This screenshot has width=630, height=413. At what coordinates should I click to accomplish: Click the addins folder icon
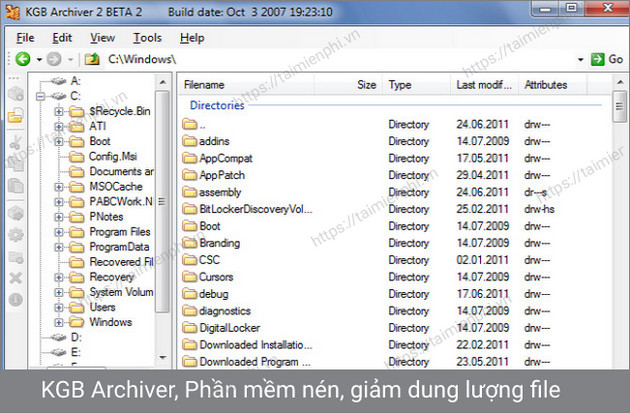[189, 141]
